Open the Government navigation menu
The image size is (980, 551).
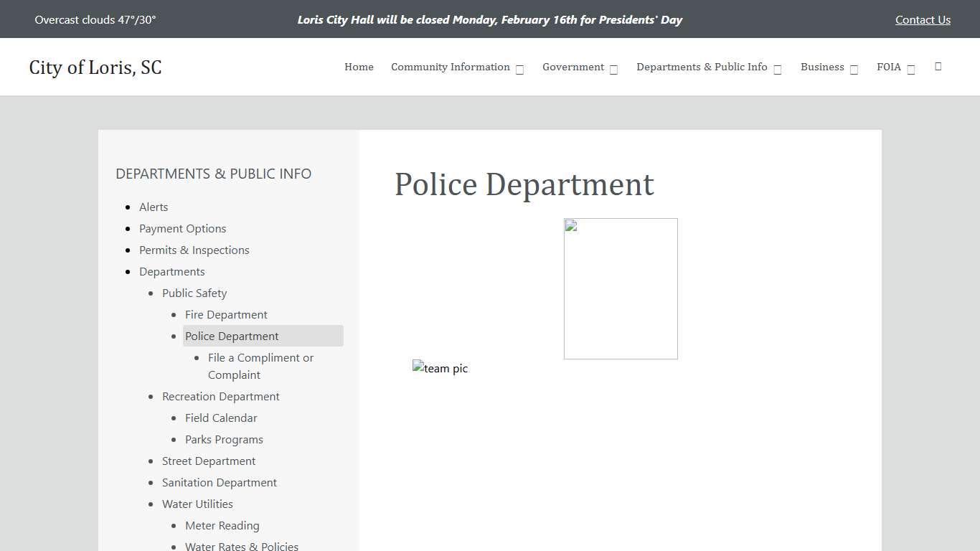tap(573, 67)
